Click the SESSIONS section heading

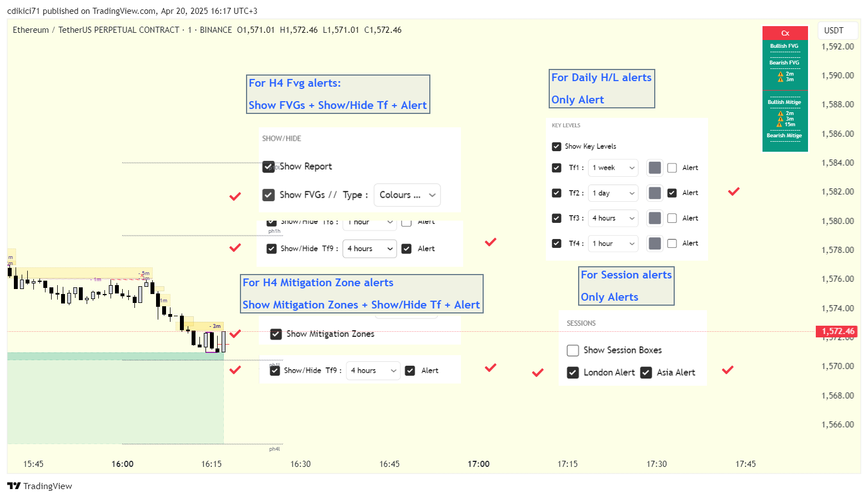(x=581, y=323)
